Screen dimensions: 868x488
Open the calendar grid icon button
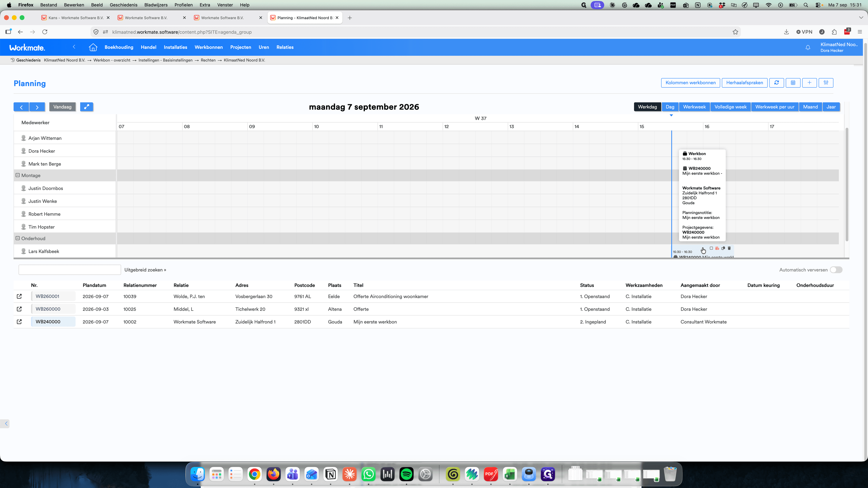click(x=793, y=82)
